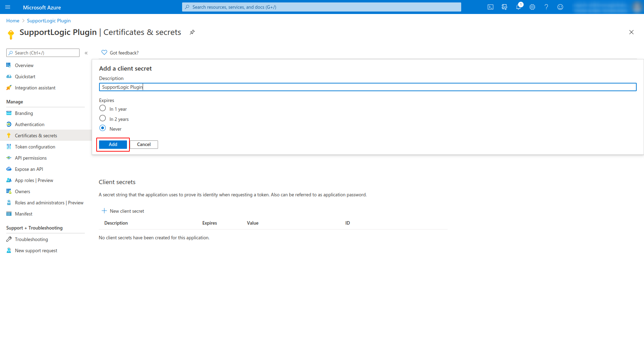Click the Got feedback heart icon
Image resolution: width=644 pixels, height=342 pixels.
pos(104,52)
